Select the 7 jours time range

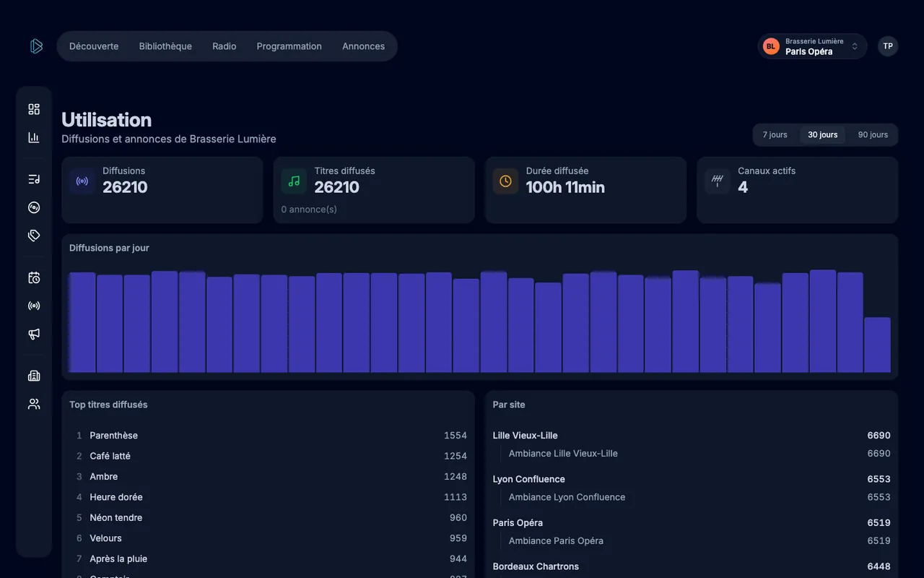[x=775, y=135]
